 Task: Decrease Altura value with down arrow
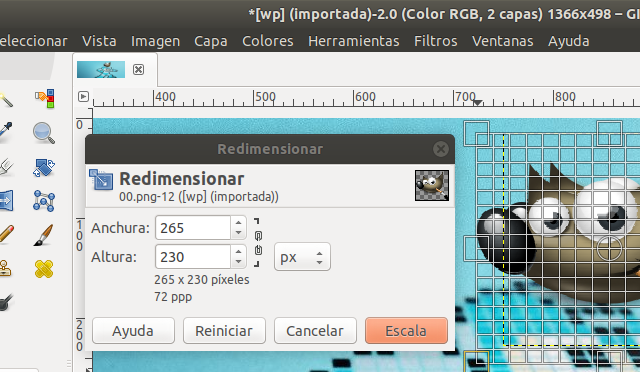pos(238,263)
